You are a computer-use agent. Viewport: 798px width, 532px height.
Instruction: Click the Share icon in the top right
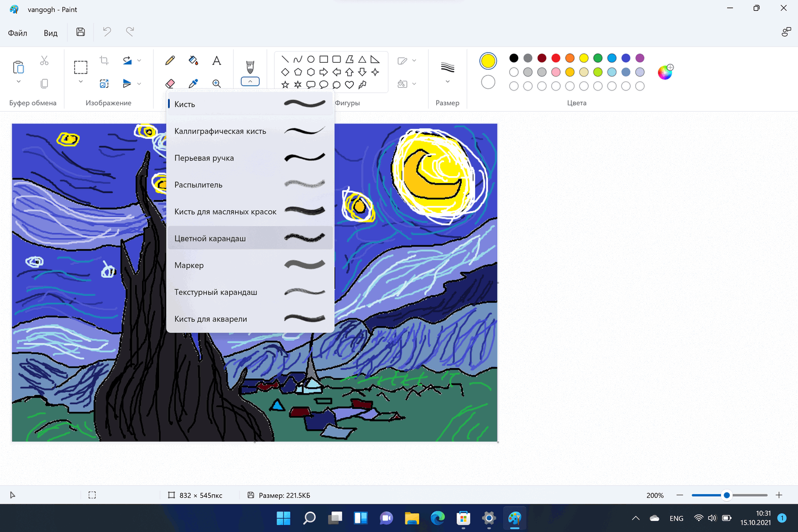tap(786, 32)
